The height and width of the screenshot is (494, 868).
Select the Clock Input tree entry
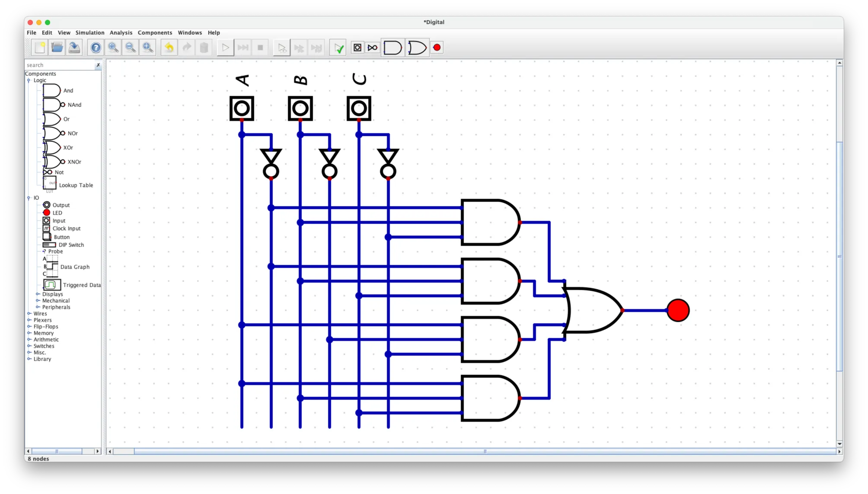click(62, 229)
